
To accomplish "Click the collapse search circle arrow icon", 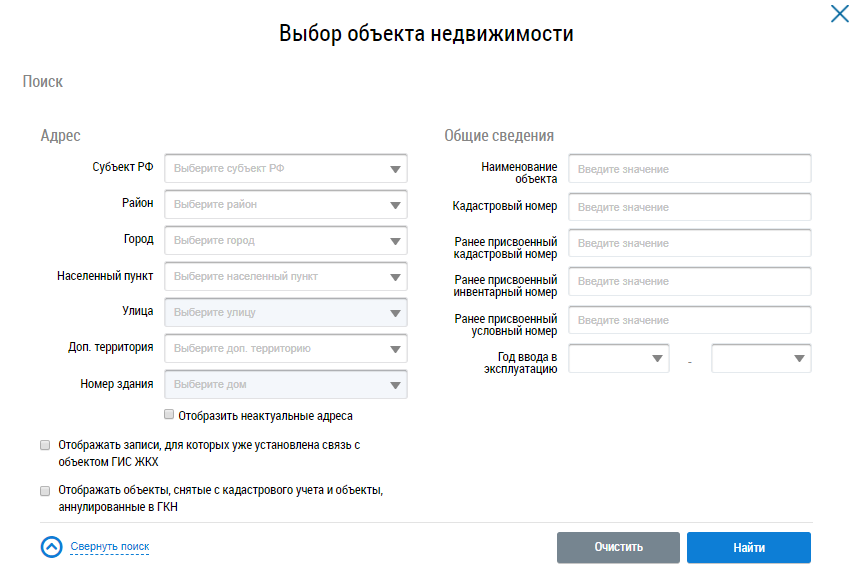I will point(51,547).
